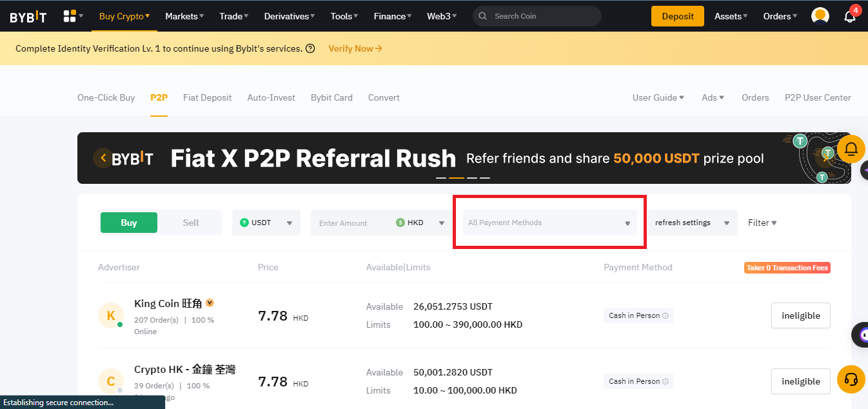This screenshot has width=868, height=409.
Task: Click the 26,051.2753 USDT available amount
Action: coord(453,306)
